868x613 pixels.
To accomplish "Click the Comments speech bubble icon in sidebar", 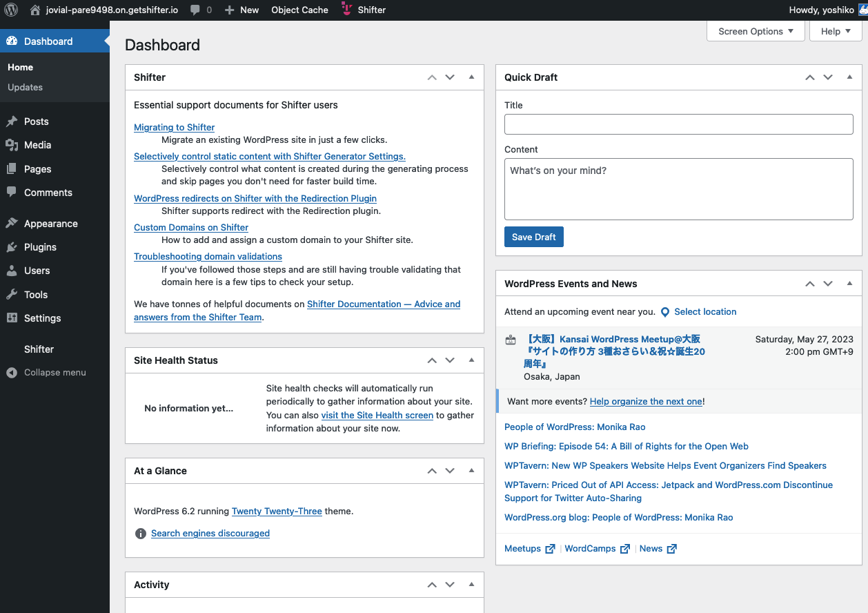I will [x=12, y=193].
